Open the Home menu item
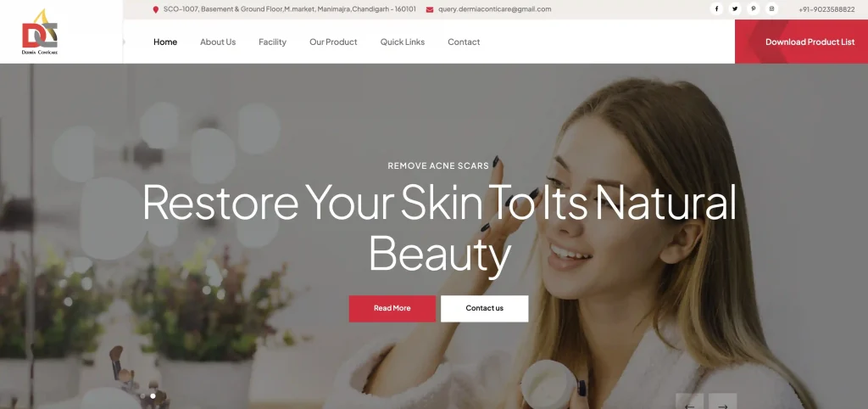 [x=165, y=42]
